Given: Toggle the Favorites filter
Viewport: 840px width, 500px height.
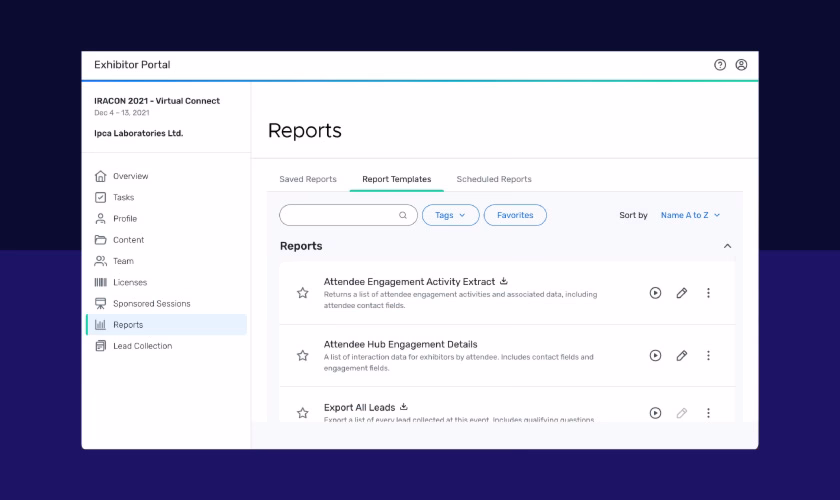Looking at the screenshot, I should tap(515, 215).
